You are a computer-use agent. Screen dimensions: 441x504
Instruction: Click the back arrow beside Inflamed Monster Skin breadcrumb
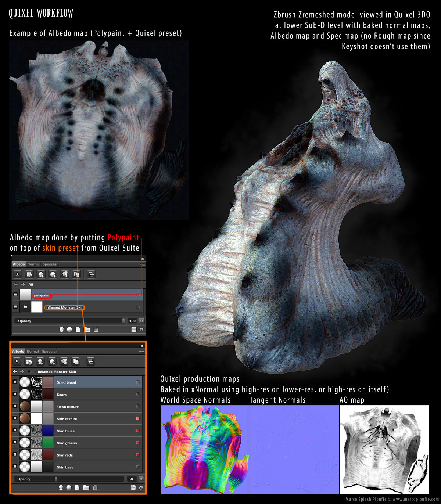tap(15, 371)
